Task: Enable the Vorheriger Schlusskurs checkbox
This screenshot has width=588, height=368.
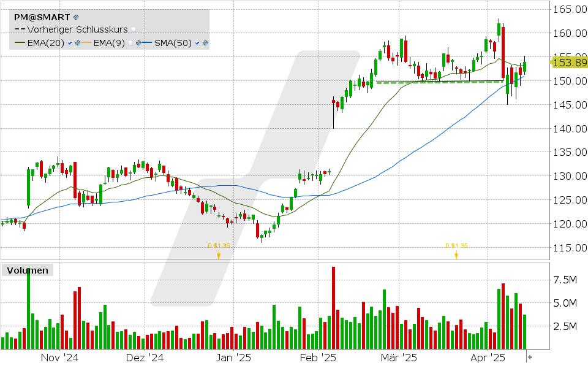Action: click(134, 29)
